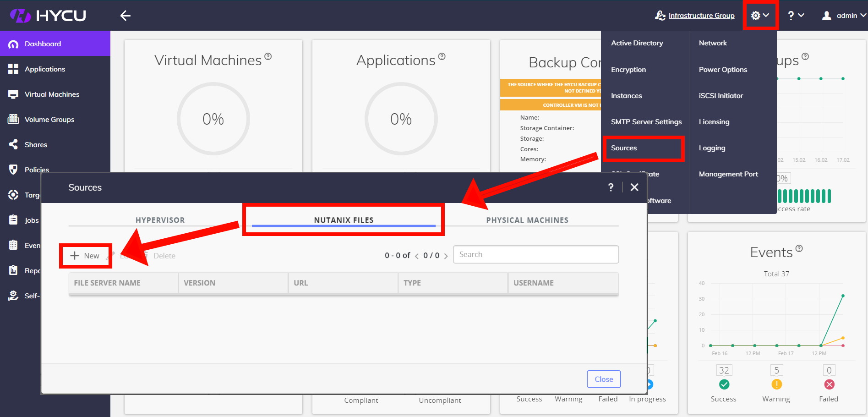
Task: Open Volume Groups in the sidebar
Action: 55,119
